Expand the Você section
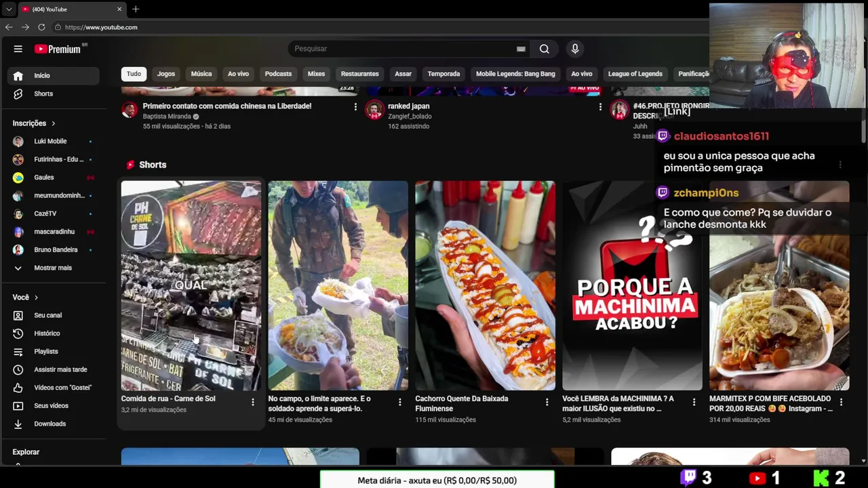The image size is (868, 488). [x=26, y=298]
